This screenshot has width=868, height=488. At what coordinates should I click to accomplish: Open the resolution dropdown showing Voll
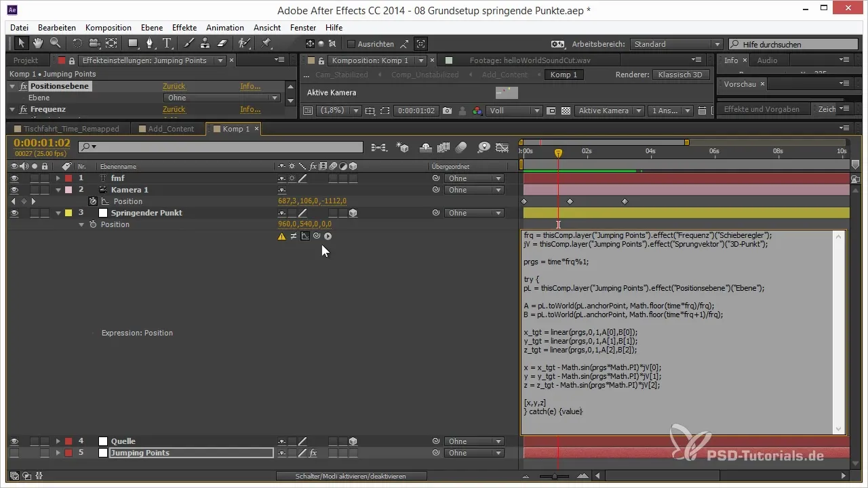[515, 110]
